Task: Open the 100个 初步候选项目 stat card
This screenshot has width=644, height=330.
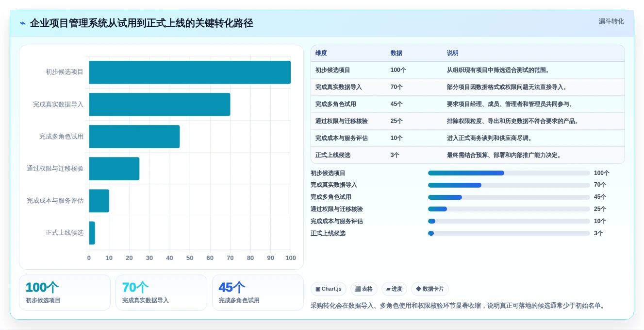Action: (65, 293)
